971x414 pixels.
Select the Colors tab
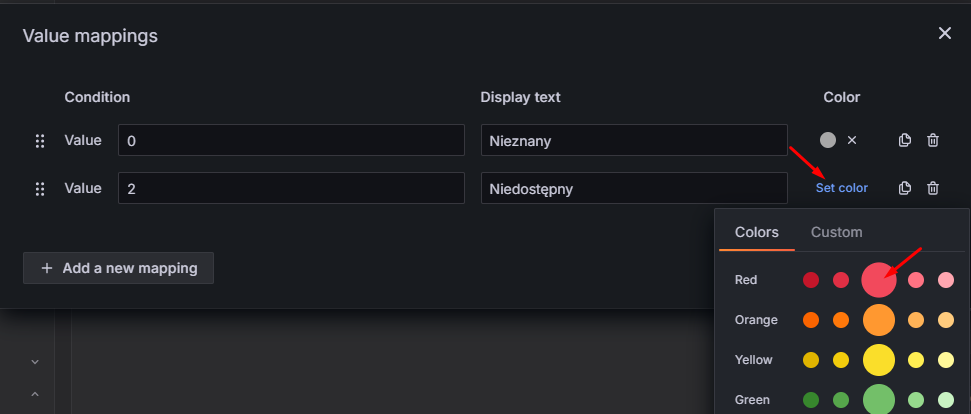coord(757,232)
